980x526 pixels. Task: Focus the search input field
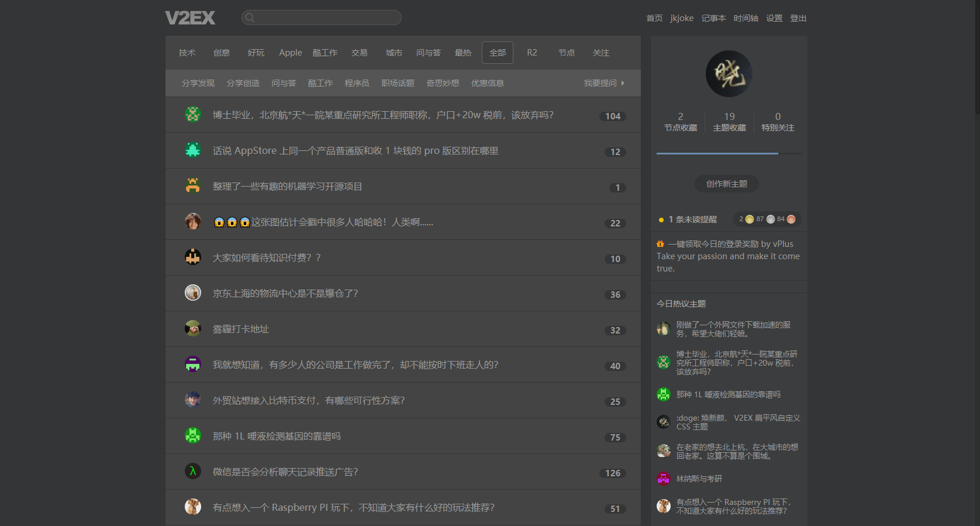[x=322, y=18]
